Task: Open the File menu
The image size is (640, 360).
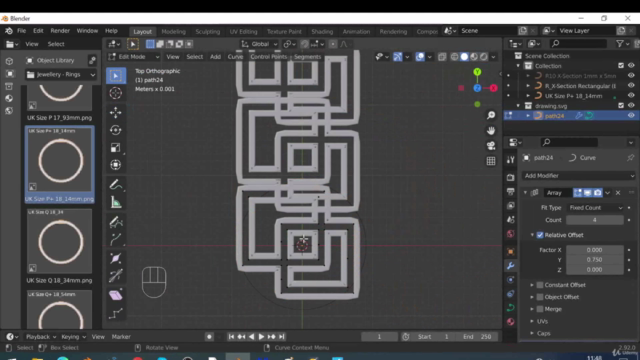Action: (x=21, y=31)
